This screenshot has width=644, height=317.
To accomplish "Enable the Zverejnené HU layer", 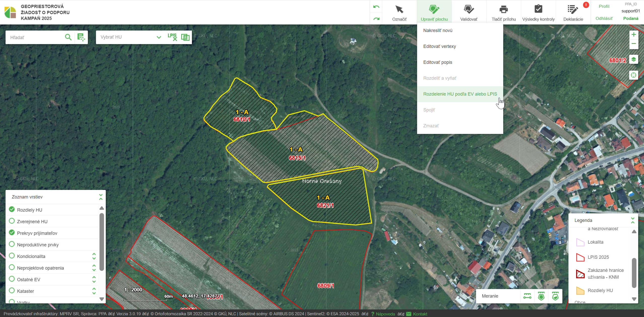I will (12, 221).
